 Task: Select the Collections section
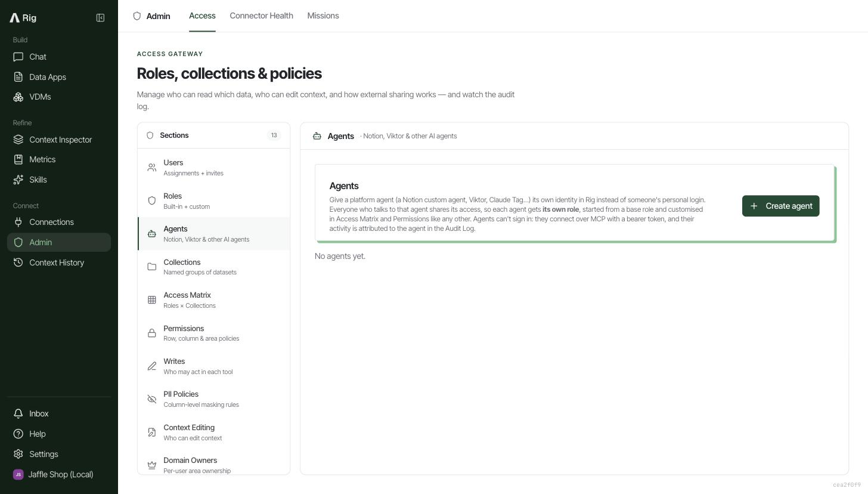[213, 267]
